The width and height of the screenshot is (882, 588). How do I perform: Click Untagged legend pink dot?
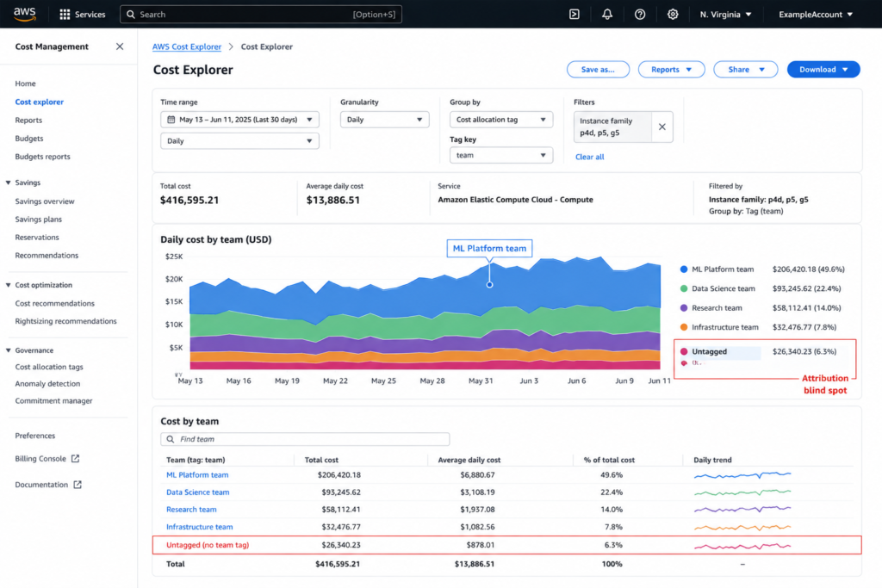pos(684,351)
